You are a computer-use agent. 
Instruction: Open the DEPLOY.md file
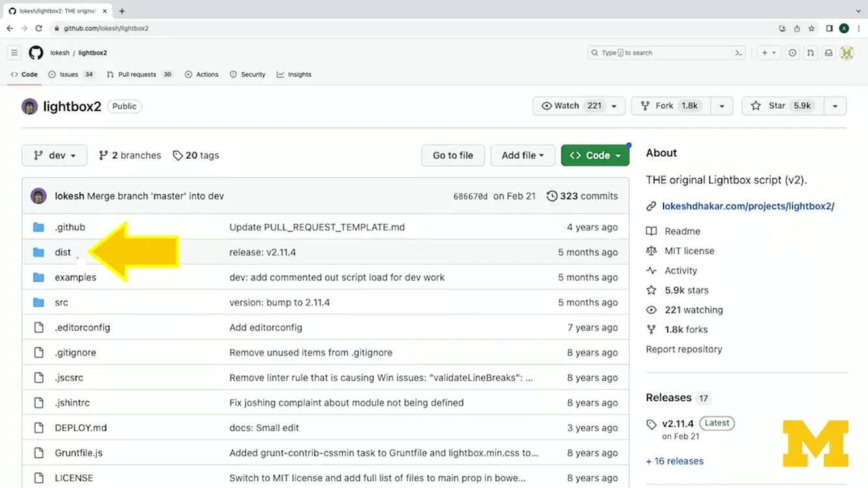(81, 428)
